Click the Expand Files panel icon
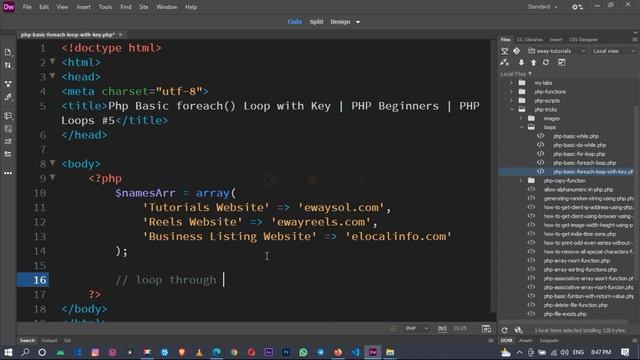Screen dimensions: 640x360 [x=562, y=62]
